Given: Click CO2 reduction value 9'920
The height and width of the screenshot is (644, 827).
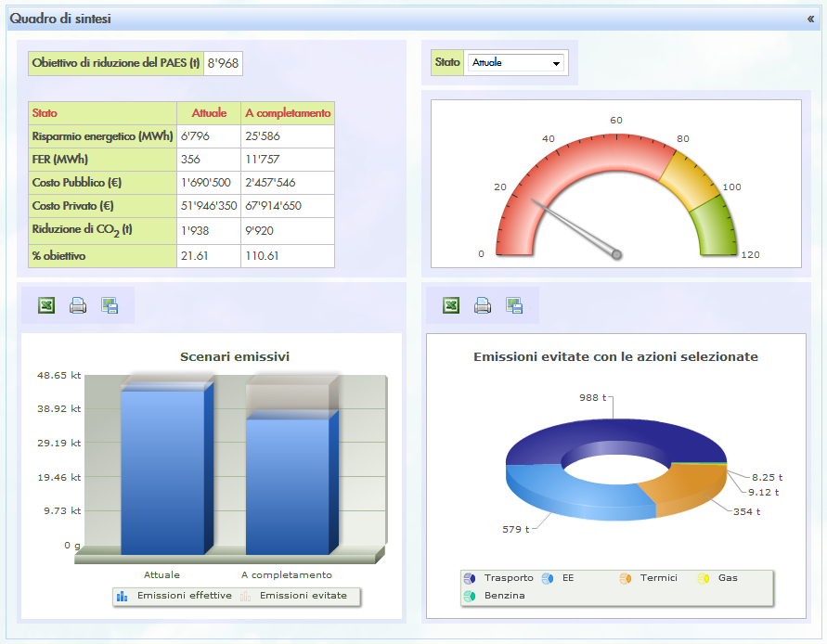Looking at the screenshot, I should (x=288, y=230).
